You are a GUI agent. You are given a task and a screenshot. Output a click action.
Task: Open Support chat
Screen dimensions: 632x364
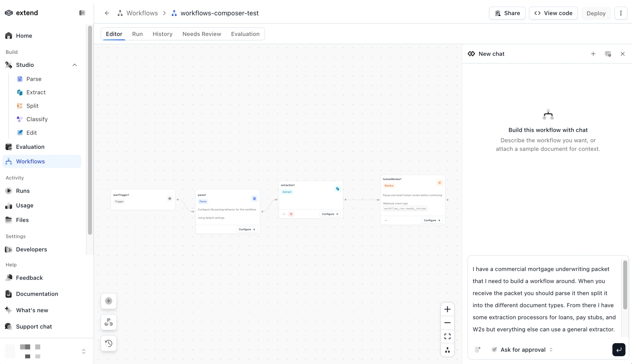34,327
